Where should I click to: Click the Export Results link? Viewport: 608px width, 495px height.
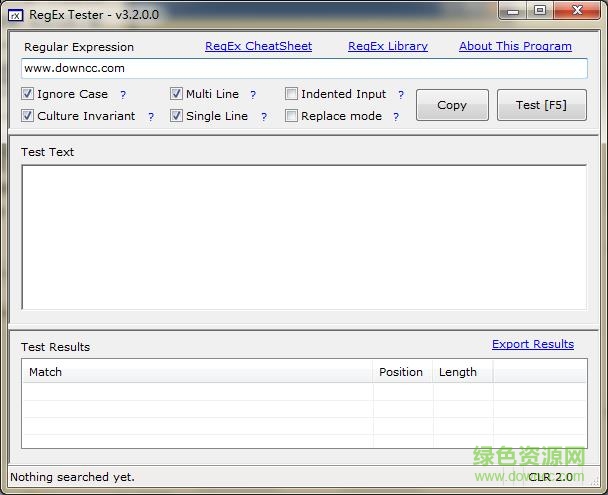[532, 344]
